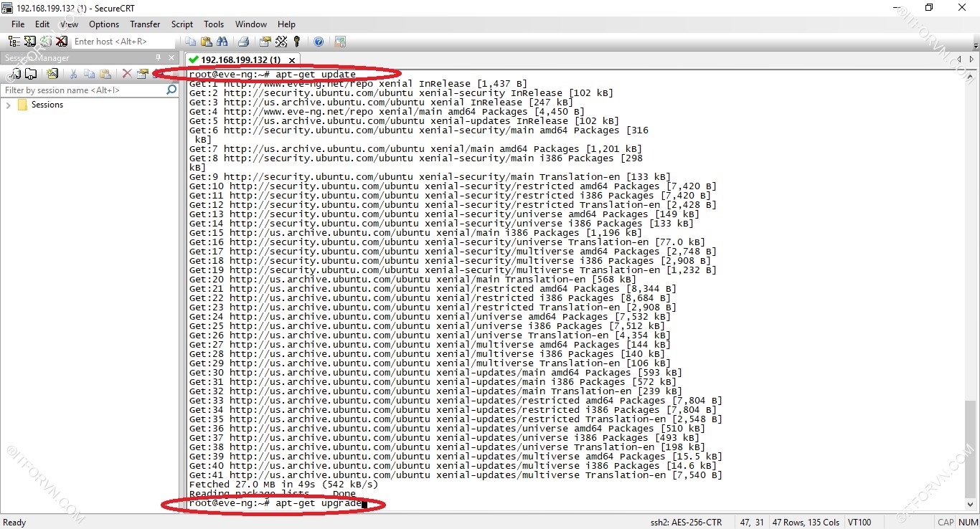This screenshot has width=980, height=529.
Task: Expand the Sessions folder tree arrow
Action: pos(9,105)
